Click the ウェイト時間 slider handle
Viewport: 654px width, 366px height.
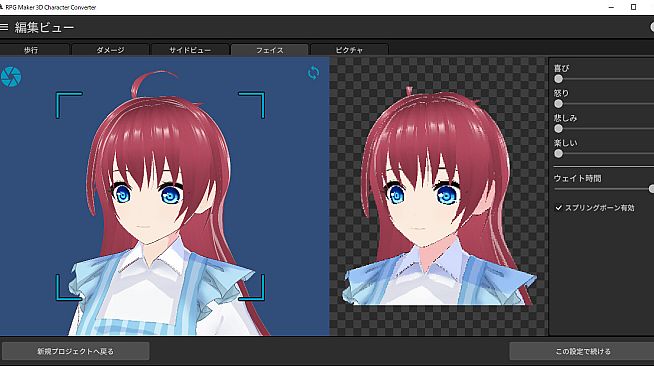point(651,189)
